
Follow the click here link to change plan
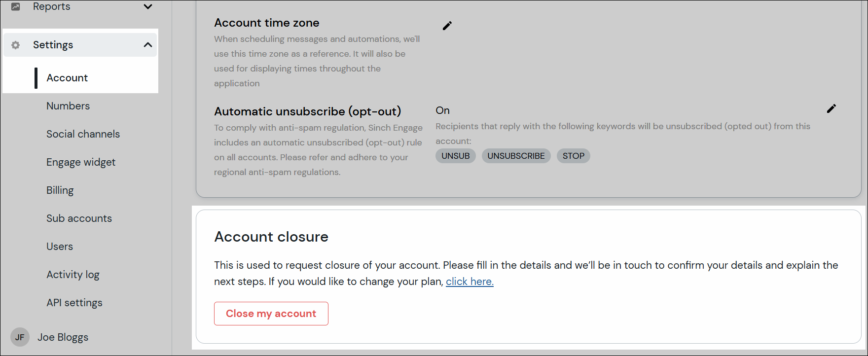(469, 281)
